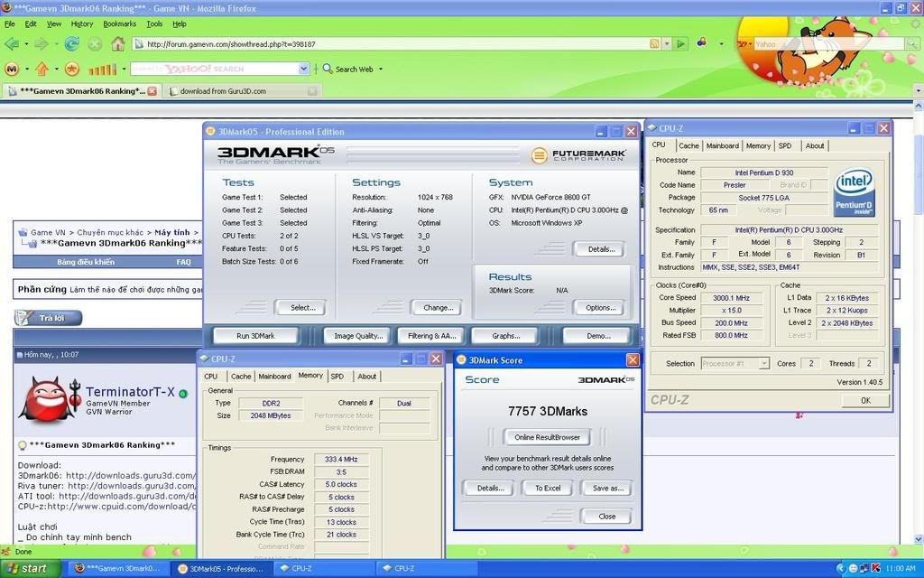Click the page vertical scrollbar
The image size is (924, 578).
coord(918,322)
